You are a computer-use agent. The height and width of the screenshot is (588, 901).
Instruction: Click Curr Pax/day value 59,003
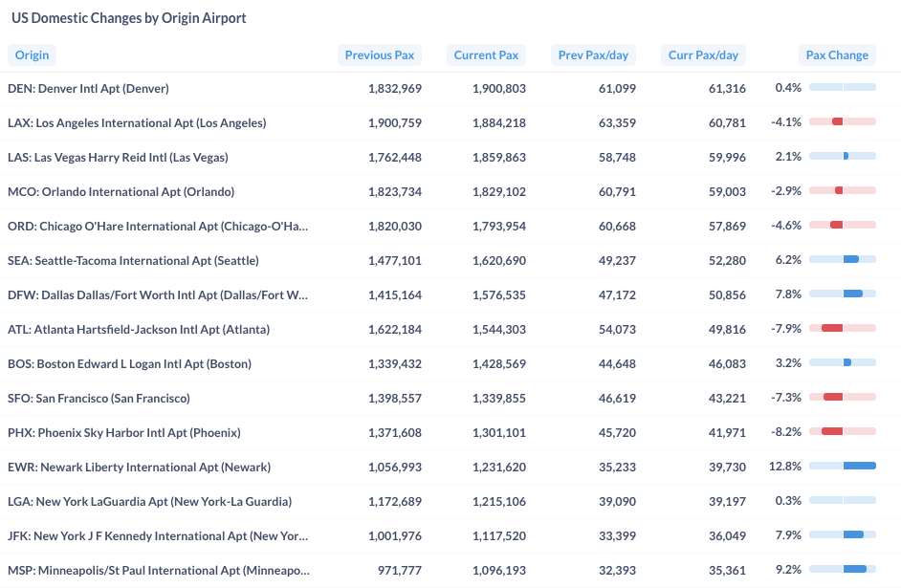pyautogui.click(x=727, y=192)
